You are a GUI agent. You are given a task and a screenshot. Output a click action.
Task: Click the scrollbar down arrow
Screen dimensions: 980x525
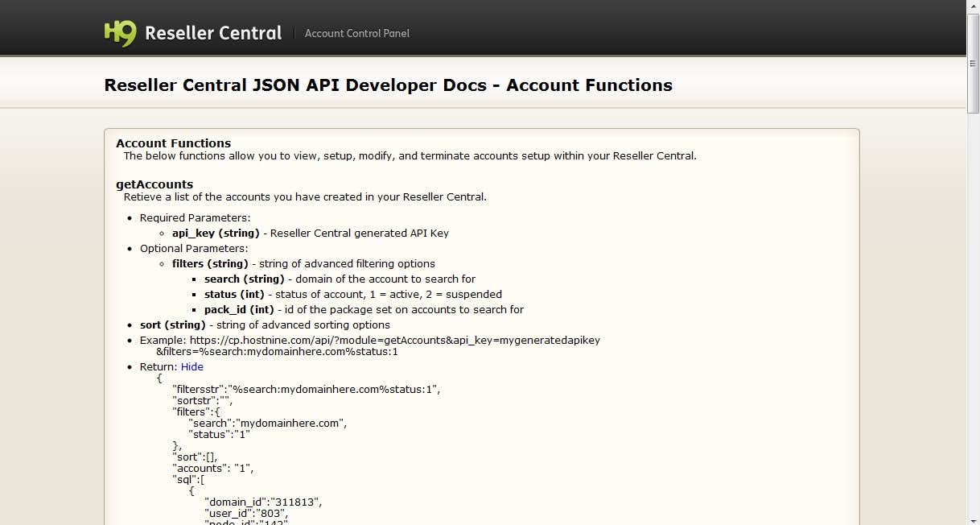973,519
